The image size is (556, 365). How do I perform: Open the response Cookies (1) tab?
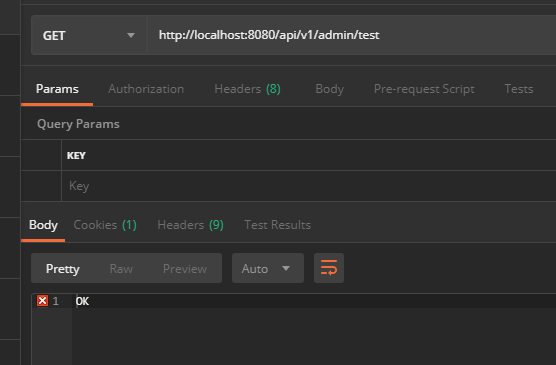[x=105, y=225]
